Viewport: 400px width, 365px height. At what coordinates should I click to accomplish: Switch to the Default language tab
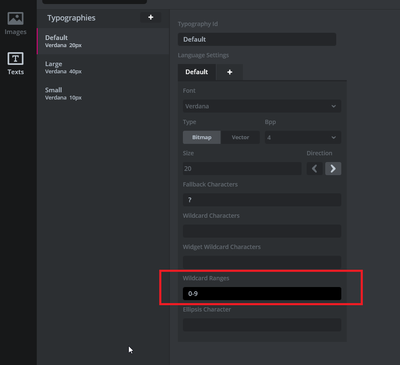197,72
